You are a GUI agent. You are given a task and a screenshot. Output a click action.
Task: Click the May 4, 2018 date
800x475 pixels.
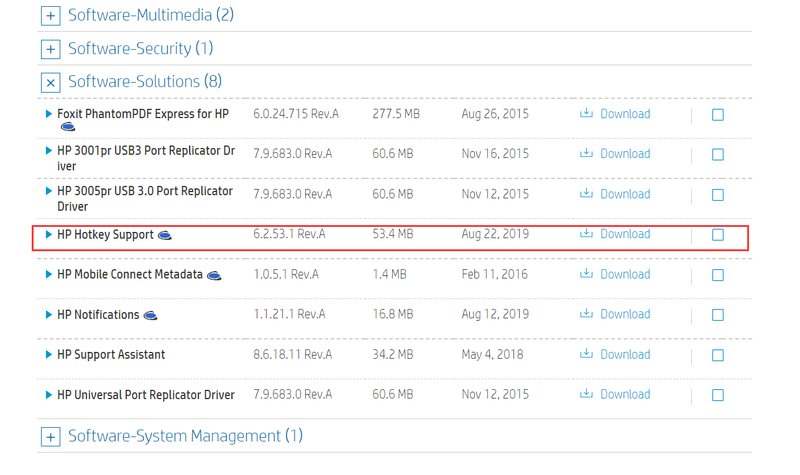492,354
